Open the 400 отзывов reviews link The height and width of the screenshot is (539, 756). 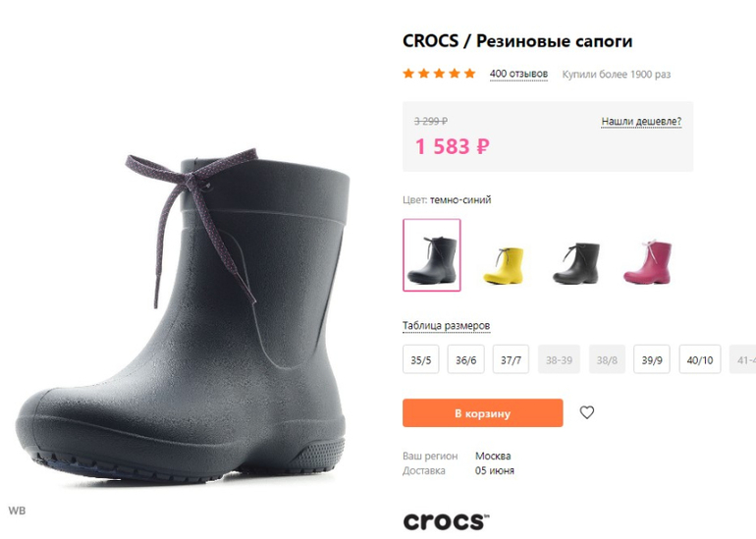click(x=518, y=74)
